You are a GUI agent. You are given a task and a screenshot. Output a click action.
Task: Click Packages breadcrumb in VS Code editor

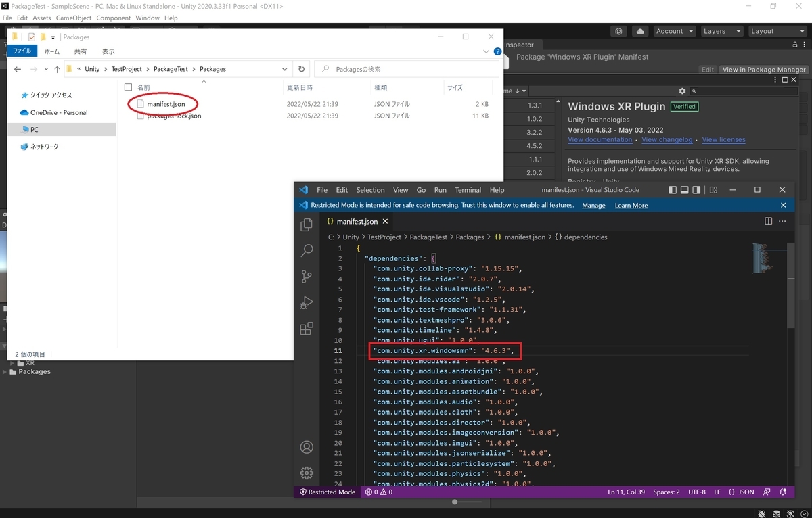470,237
